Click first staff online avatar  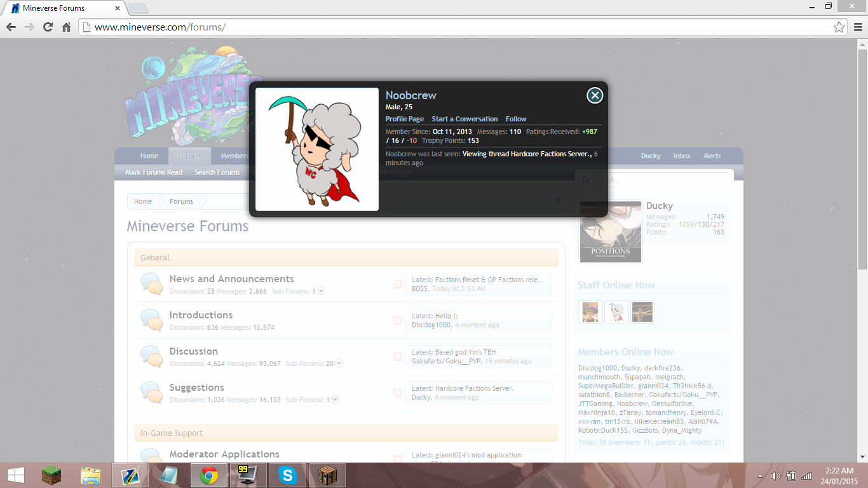pyautogui.click(x=590, y=312)
